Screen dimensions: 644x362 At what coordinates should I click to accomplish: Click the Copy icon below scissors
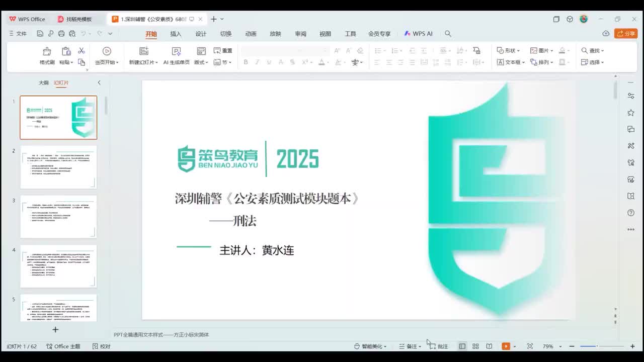pyautogui.click(x=82, y=62)
